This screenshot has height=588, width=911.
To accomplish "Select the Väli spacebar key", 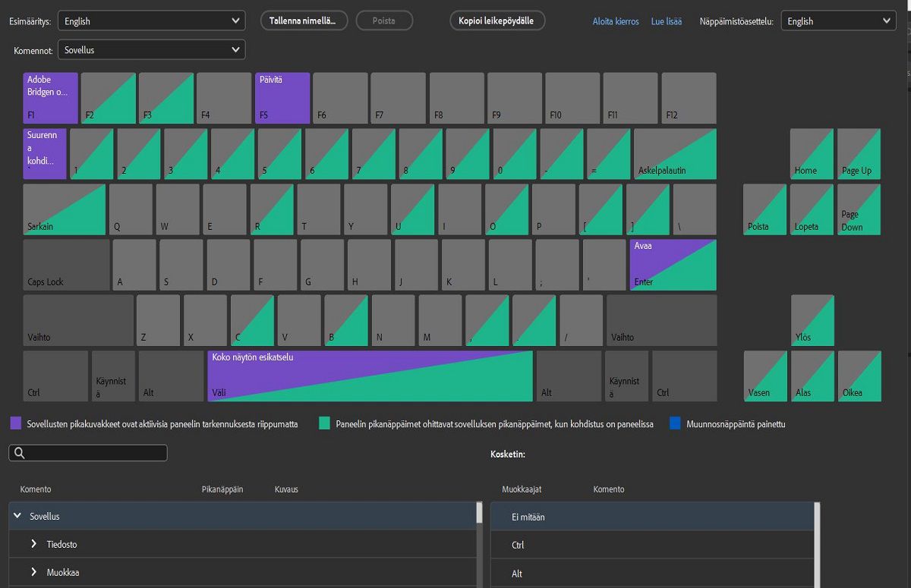I will tap(370, 376).
